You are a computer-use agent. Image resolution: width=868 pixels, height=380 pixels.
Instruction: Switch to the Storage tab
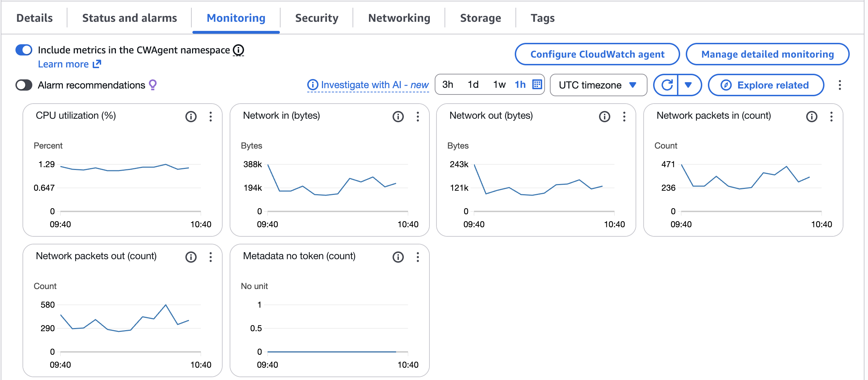[480, 18]
